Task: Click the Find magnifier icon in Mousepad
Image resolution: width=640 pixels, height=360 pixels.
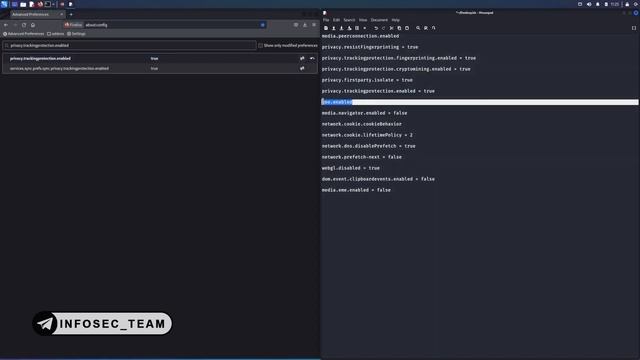Action: (418, 28)
